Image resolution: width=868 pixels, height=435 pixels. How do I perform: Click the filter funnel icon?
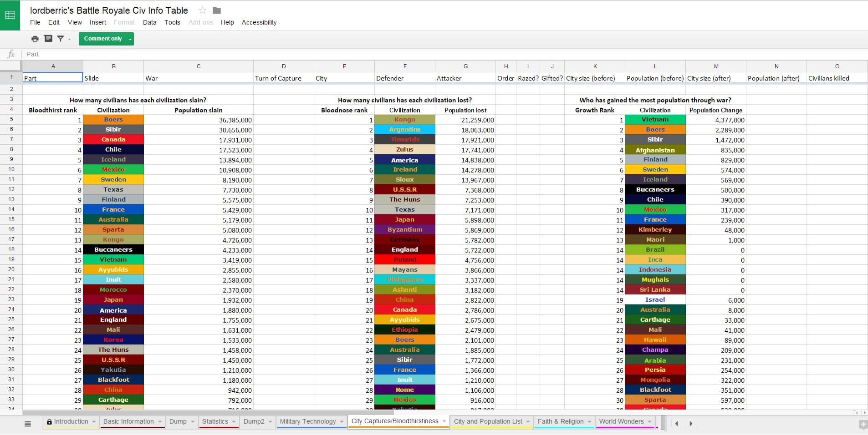pyautogui.click(x=60, y=39)
